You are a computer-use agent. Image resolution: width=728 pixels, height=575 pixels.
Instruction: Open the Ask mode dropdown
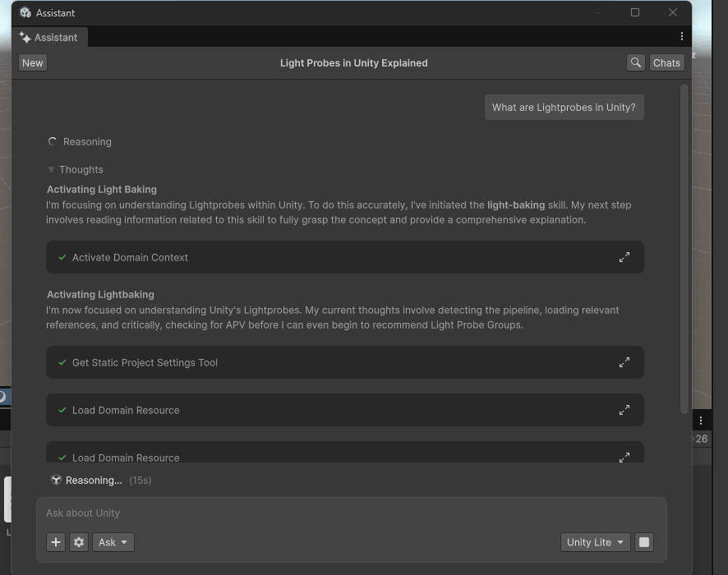pos(113,542)
